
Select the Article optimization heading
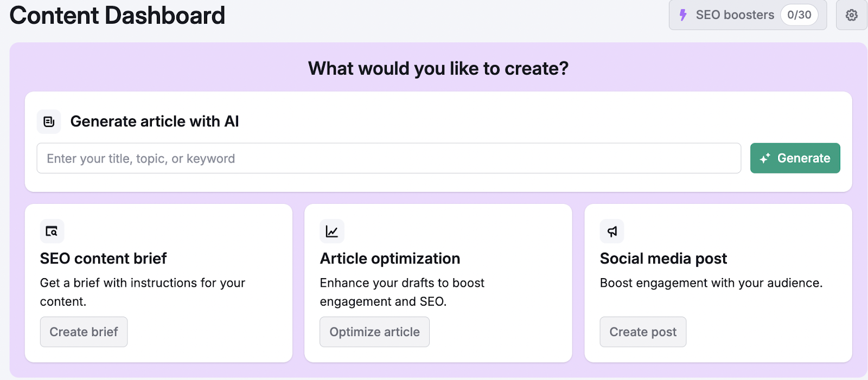[x=390, y=259]
